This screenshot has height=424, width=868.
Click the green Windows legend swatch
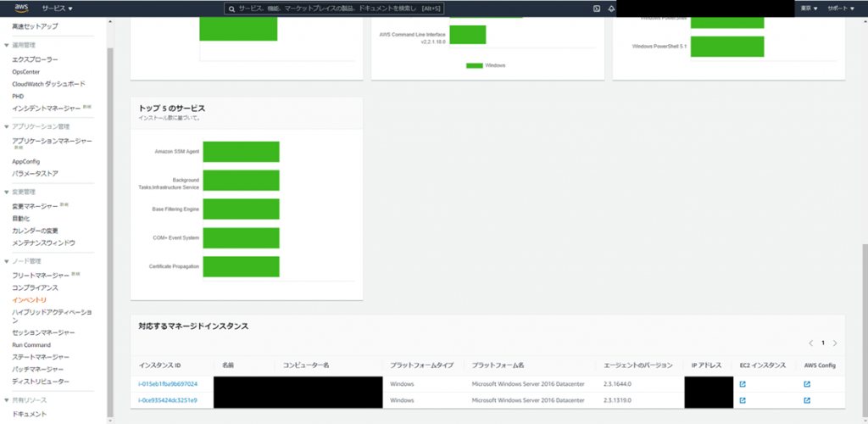475,65
